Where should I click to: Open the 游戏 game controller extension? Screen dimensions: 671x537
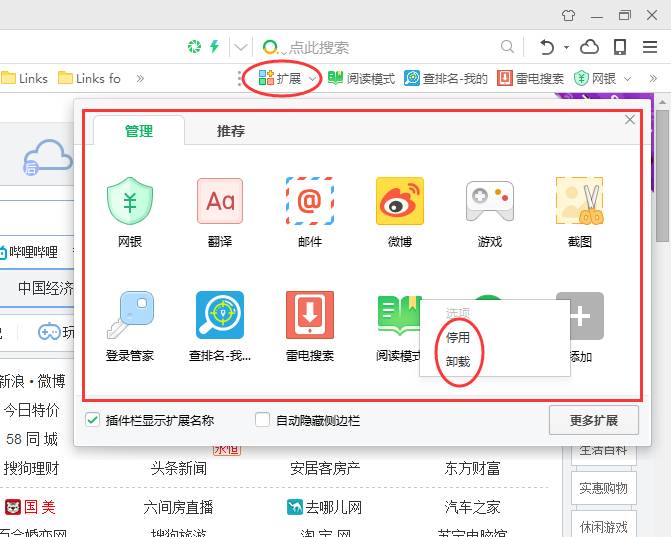490,201
